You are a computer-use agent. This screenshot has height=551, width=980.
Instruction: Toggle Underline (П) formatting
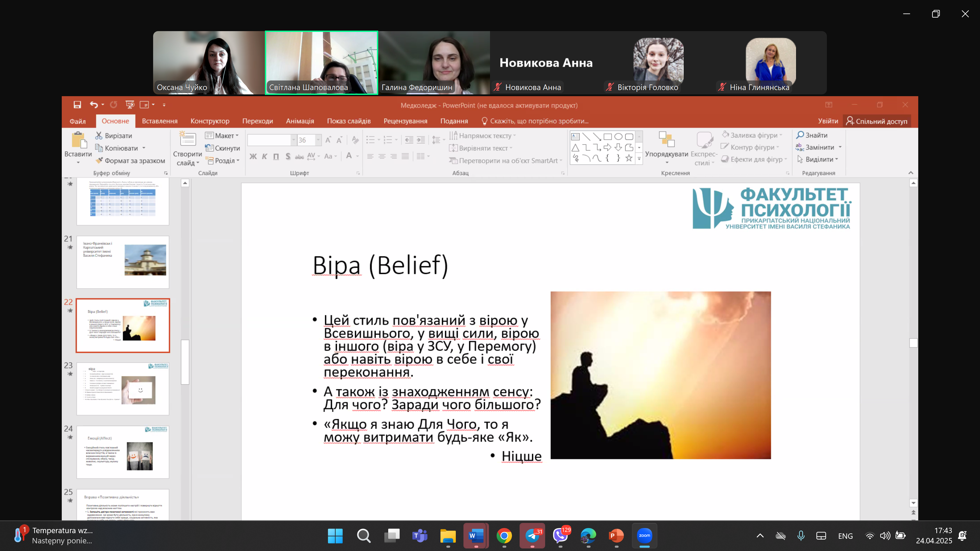276,156
